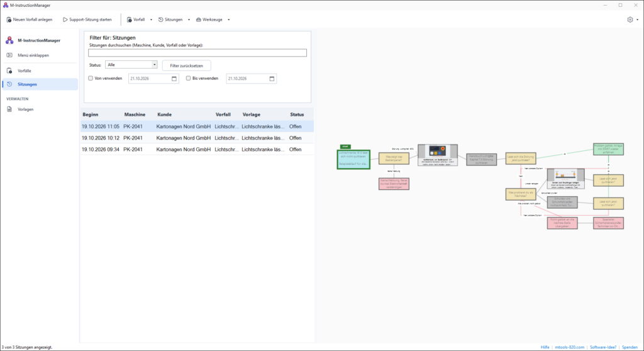Click 'Was probierst du als Nächstes?' node

coord(521,194)
